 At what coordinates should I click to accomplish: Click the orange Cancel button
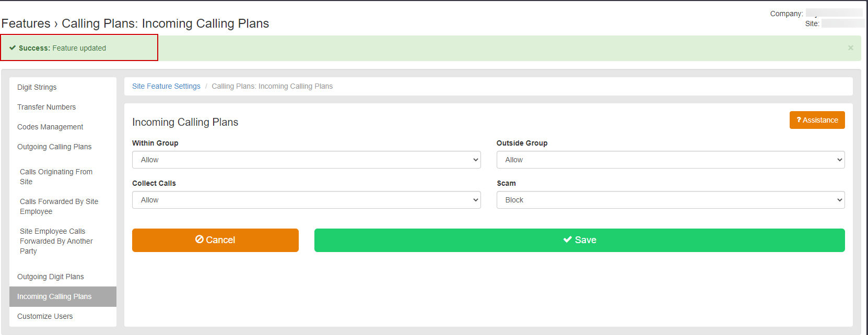(x=215, y=240)
